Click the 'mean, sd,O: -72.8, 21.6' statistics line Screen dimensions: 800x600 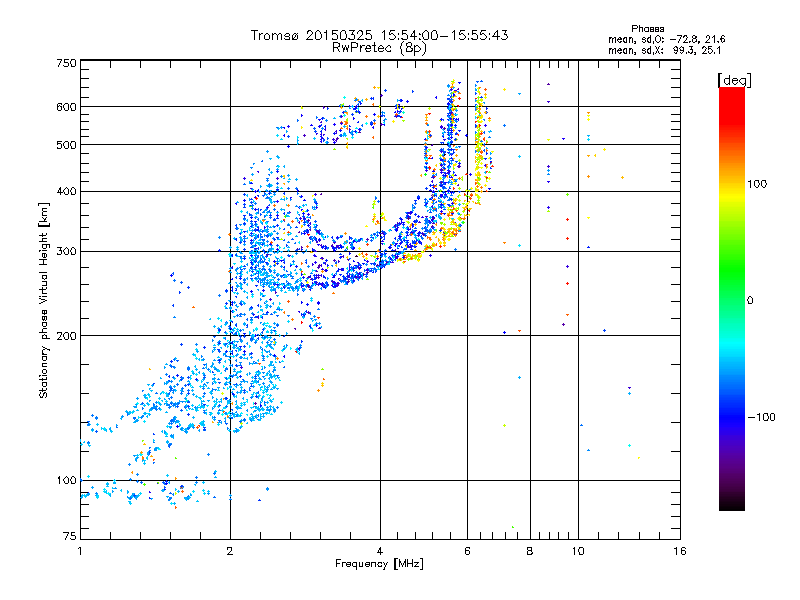666,39
